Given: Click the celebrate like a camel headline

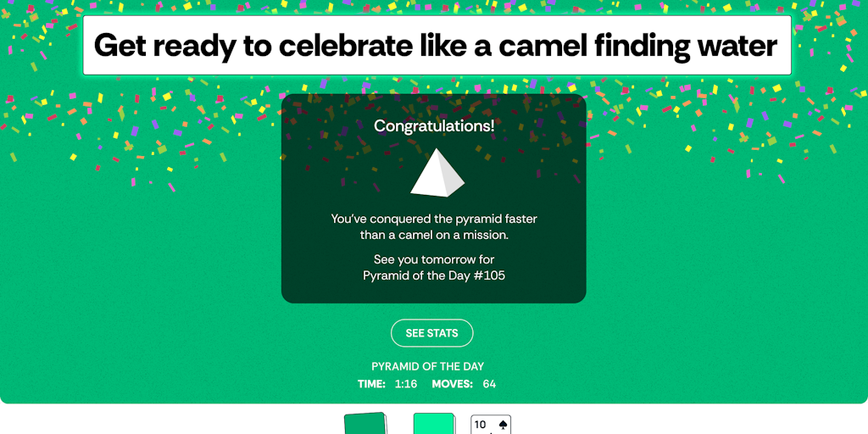Looking at the screenshot, I should point(436,45).
